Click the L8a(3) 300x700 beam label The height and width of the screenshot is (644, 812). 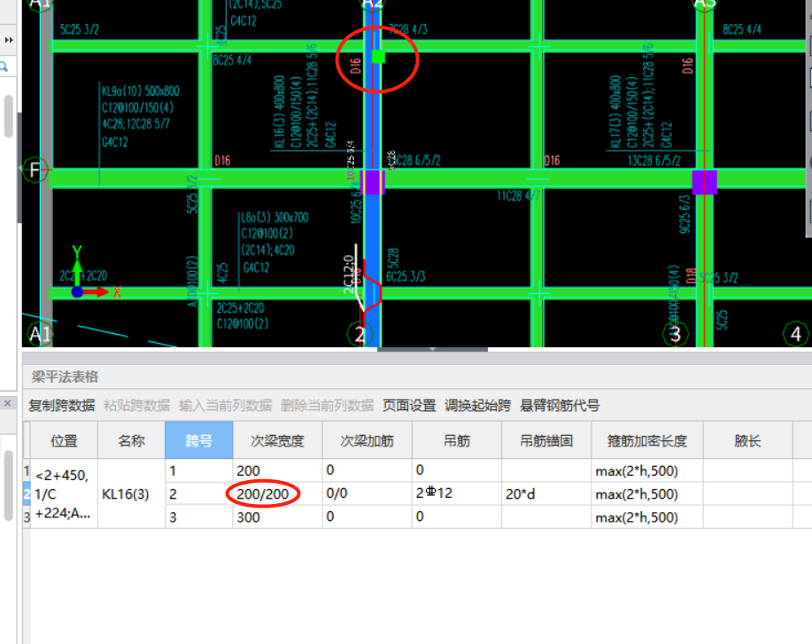point(275,217)
